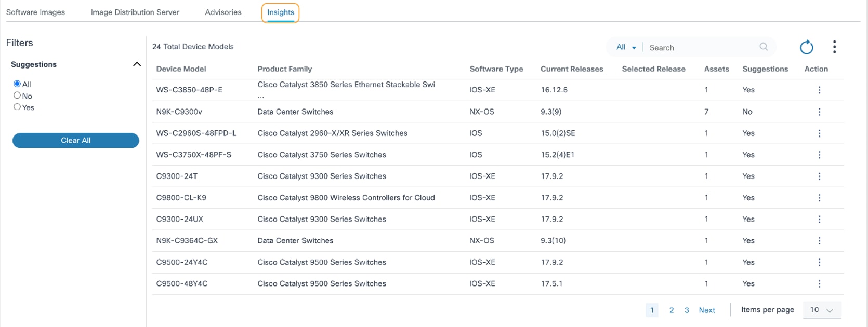Open the items per page dropdown
Image resolution: width=868 pixels, height=327 pixels.
tap(821, 310)
